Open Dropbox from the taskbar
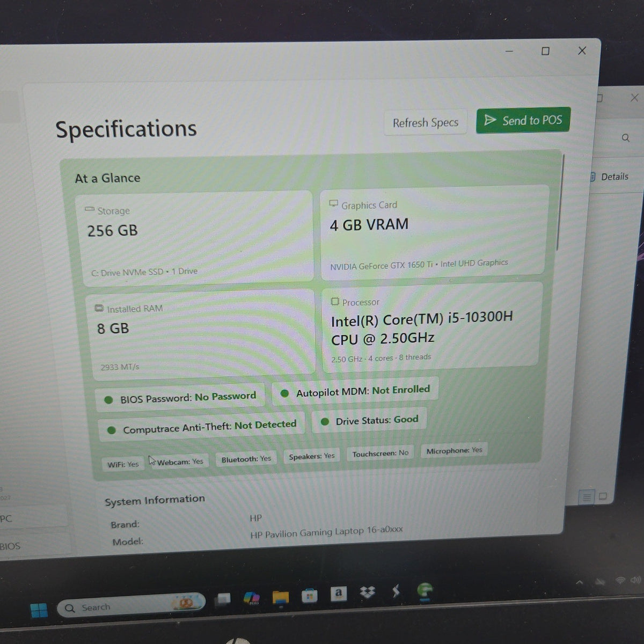Screen dimensions: 644x644 coord(367,592)
